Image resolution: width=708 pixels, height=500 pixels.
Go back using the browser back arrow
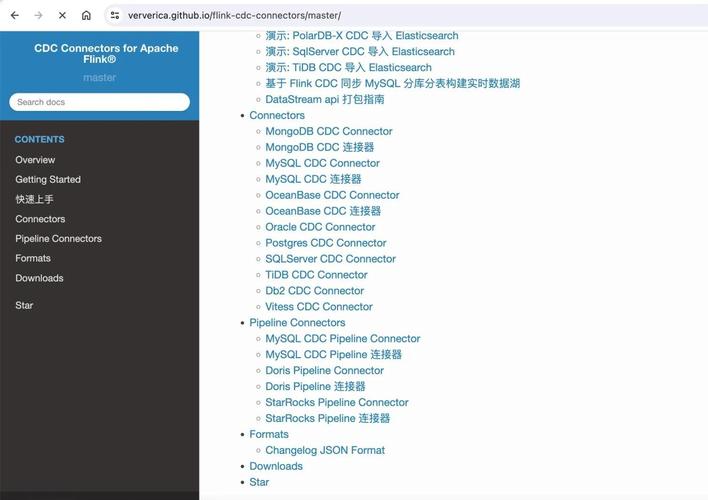click(15, 15)
